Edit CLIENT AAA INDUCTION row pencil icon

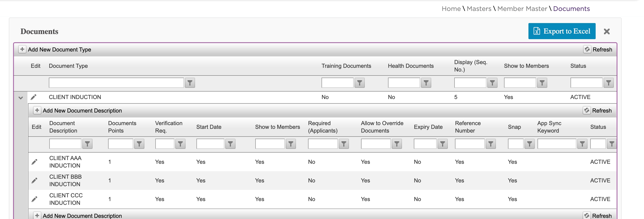pos(34,162)
